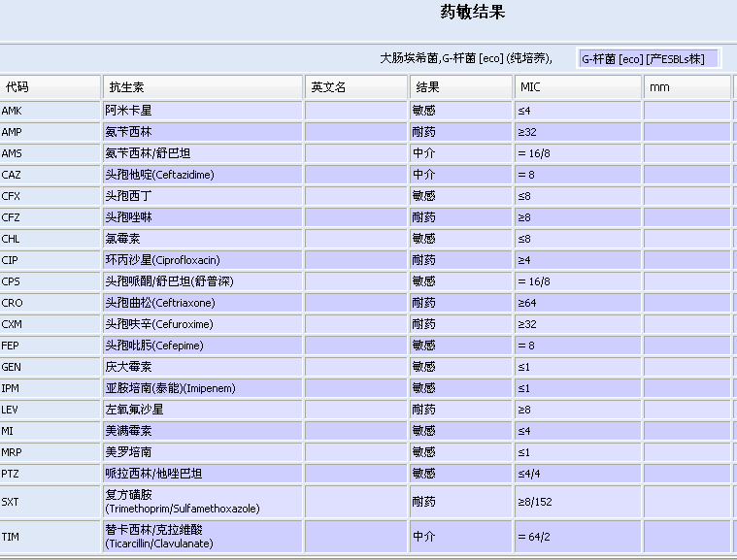Select the ≥8/152 MIC value
Screen dimensions: 737x560
[x=577, y=502]
